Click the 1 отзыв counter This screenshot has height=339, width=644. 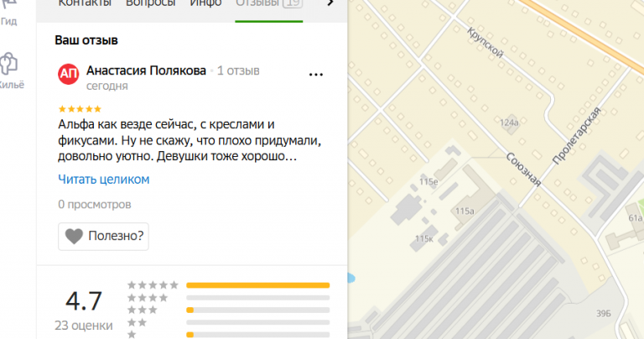point(238,70)
